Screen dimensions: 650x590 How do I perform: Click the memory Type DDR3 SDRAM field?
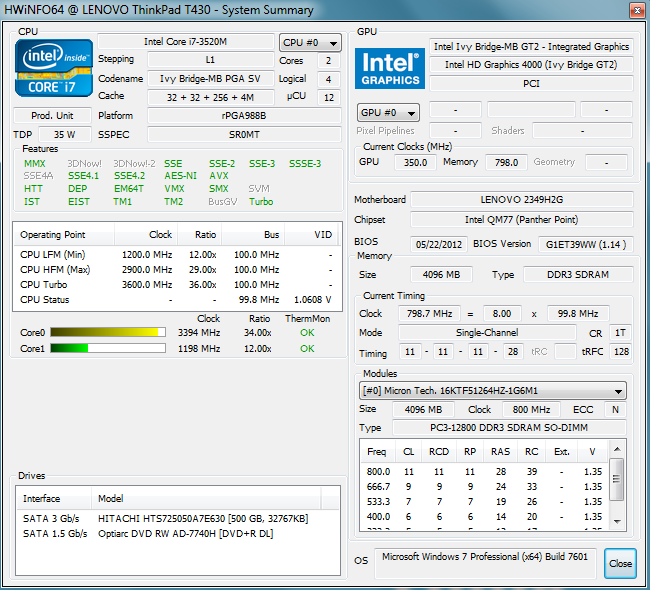tap(578, 274)
